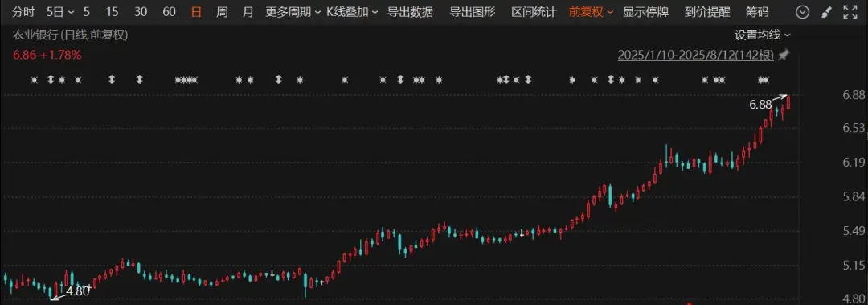868x305 pixels.
Task: Click the 6.53 price axis label
Action: pyautogui.click(x=853, y=128)
